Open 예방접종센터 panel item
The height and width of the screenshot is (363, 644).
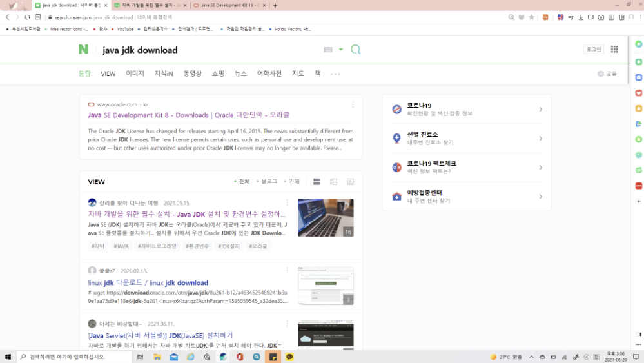[467, 196]
